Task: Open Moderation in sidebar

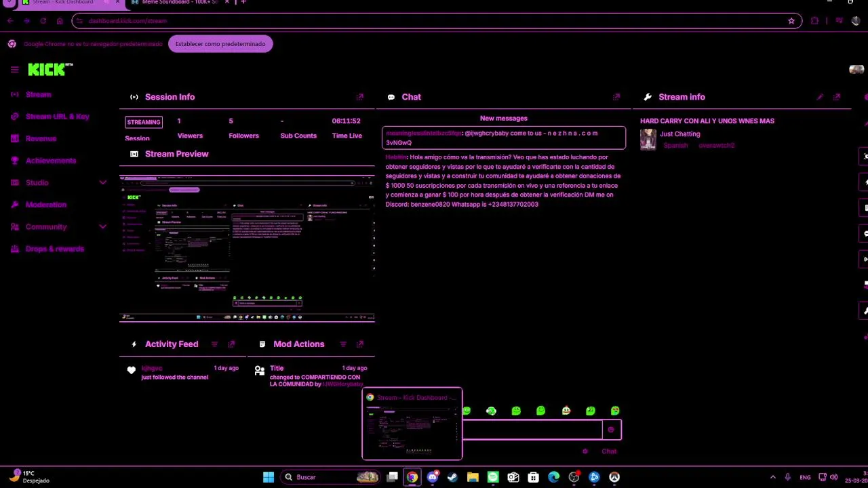Action: (46, 205)
